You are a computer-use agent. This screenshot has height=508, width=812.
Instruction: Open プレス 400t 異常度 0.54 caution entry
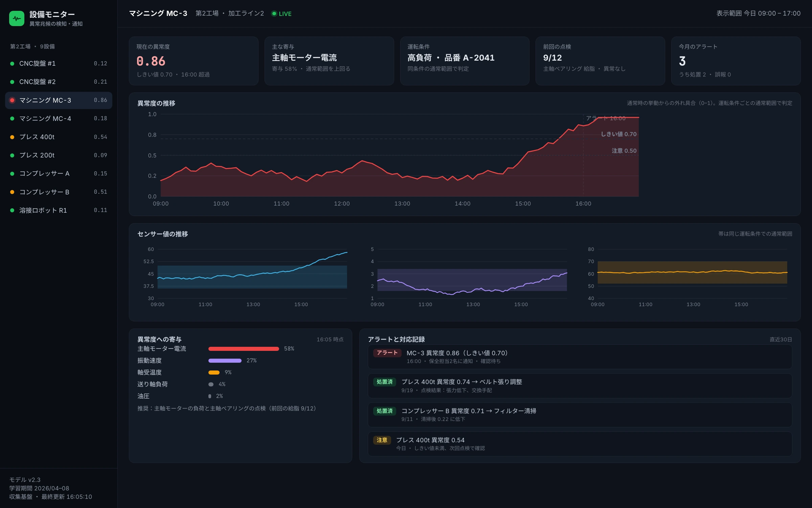tap(580, 444)
